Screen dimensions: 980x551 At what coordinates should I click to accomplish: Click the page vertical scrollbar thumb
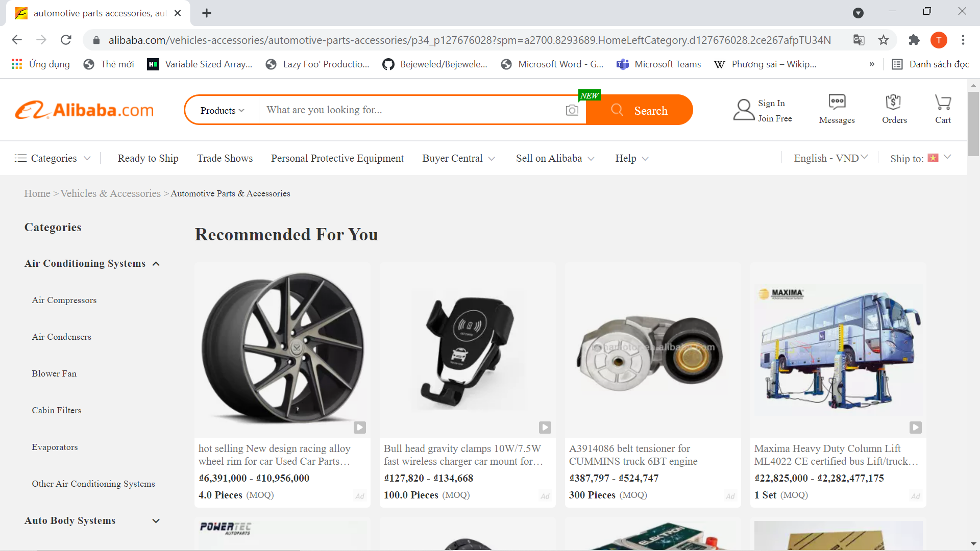973,124
